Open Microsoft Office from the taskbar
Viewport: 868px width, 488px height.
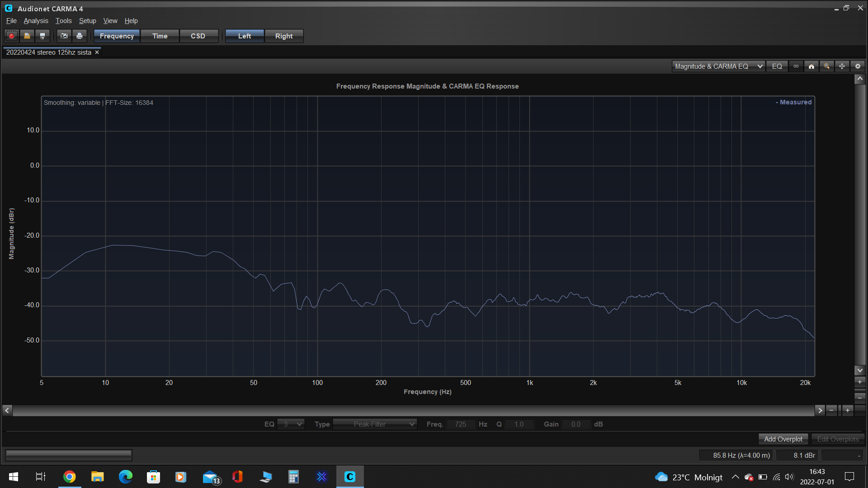pos(237,477)
